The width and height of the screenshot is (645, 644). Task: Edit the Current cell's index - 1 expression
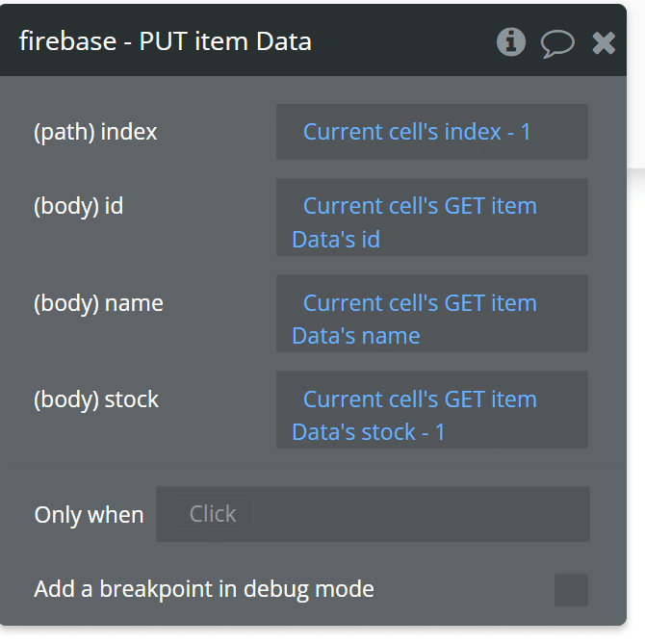click(x=432, y=132)
